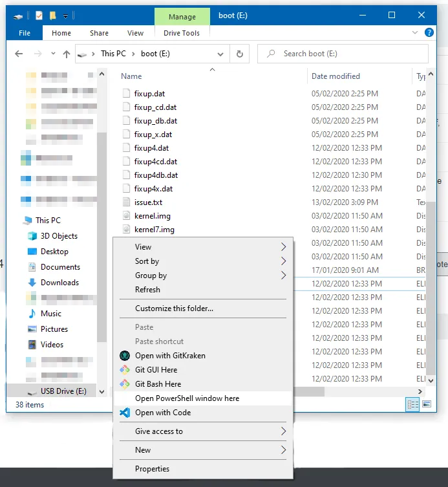Open Help with the question mark icon
Viewport: 448px width, 487px height.
[x=429, y=32]
